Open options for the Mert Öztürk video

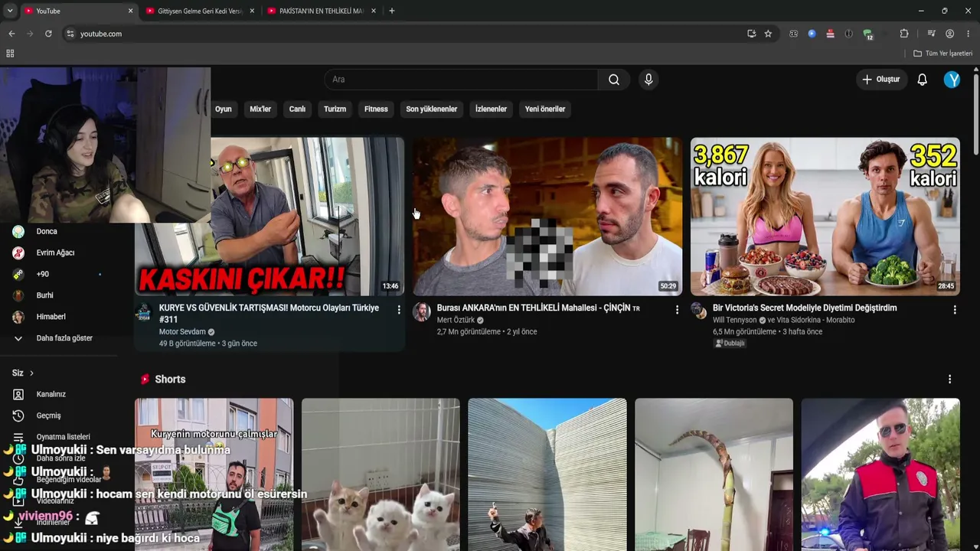coord(677,309)
